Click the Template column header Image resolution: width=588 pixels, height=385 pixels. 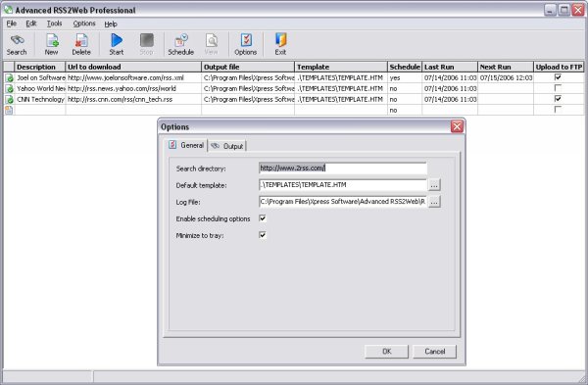tap(341, 67)
